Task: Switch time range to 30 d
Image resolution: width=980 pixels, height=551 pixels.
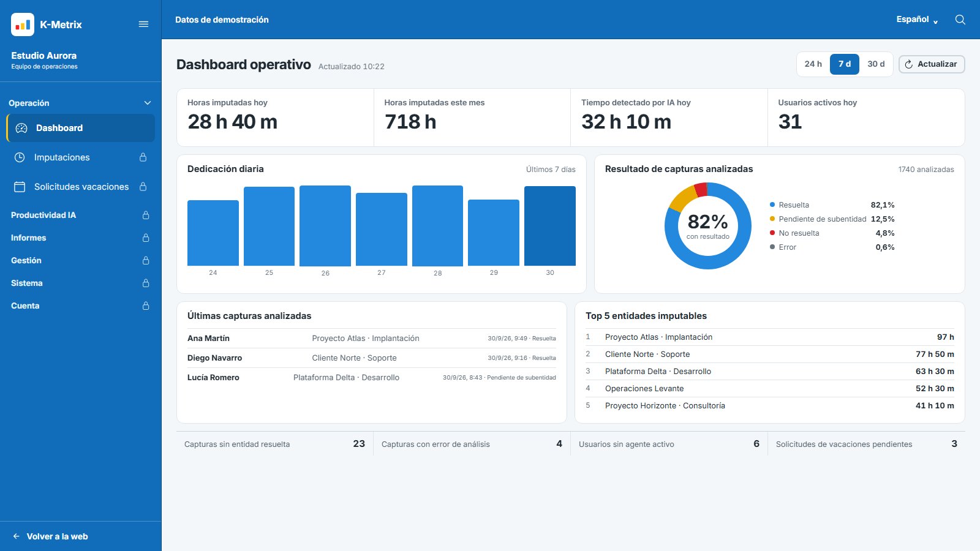Action: 876,64
